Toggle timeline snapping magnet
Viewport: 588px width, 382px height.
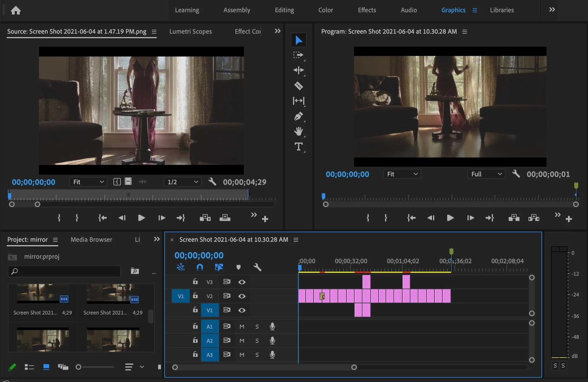[x=199, y=267]
